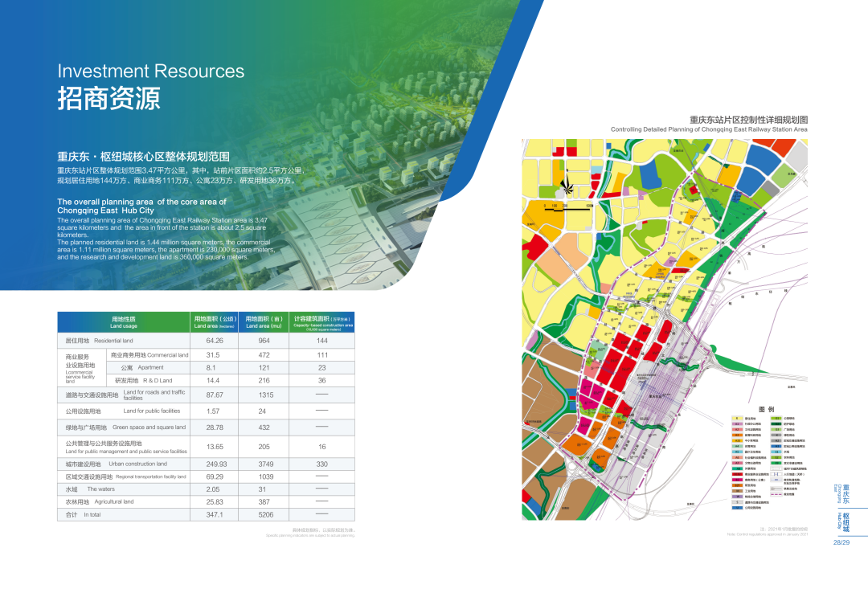The image size is (868, 593).
Task: Click the "216" R&D mu value
Action: click(264, 380)
